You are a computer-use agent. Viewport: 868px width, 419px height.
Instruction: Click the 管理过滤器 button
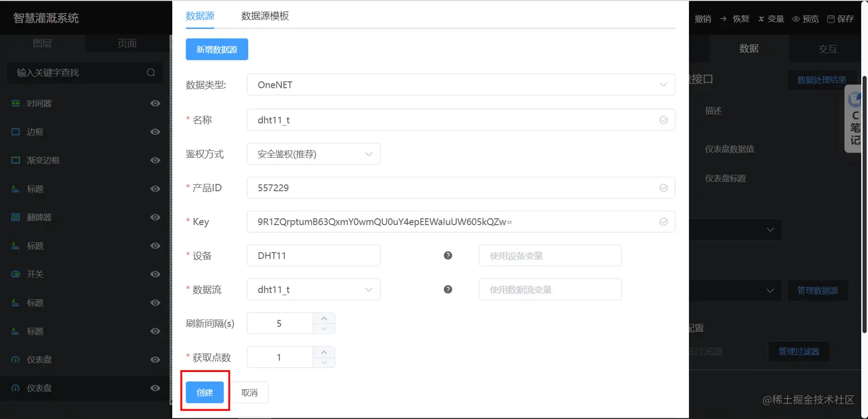coord(799,351)
